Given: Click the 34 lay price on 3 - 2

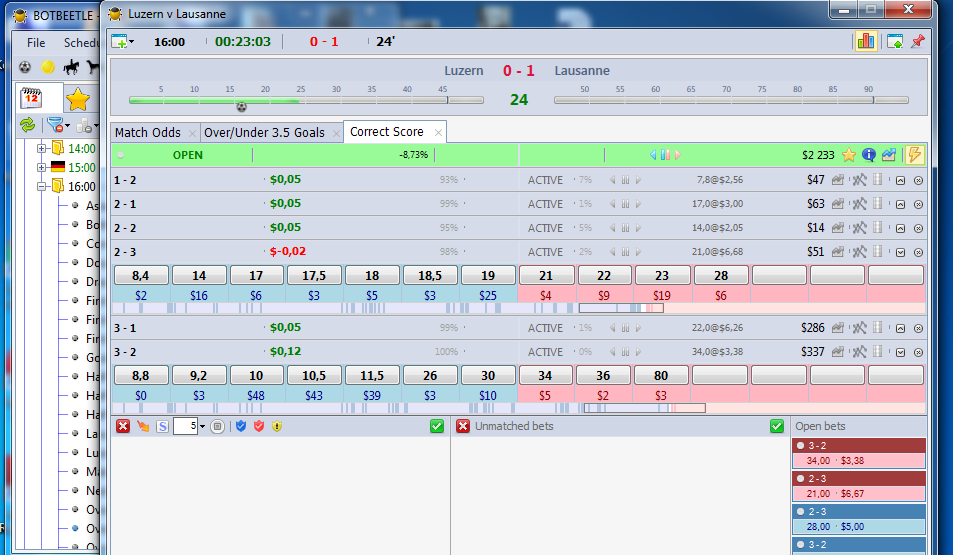Looking at the screenshot, I should [x=545, y=375].
